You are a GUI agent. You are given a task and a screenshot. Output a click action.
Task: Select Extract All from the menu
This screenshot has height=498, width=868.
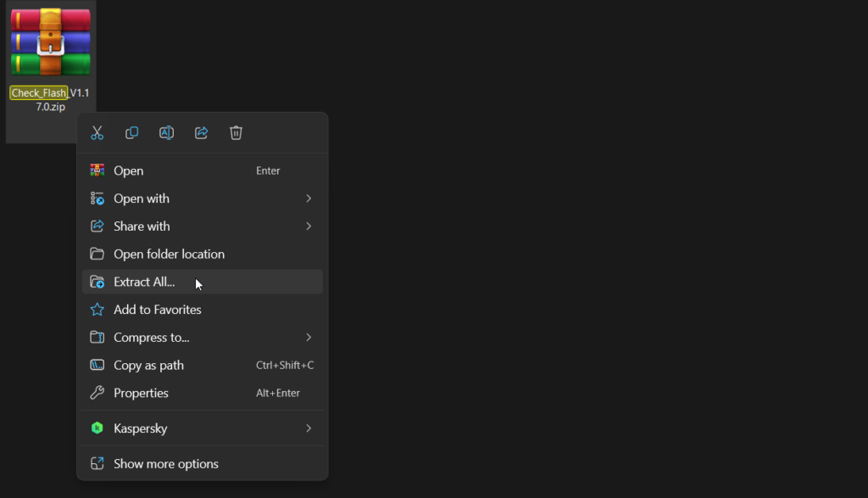pos(144,283)
